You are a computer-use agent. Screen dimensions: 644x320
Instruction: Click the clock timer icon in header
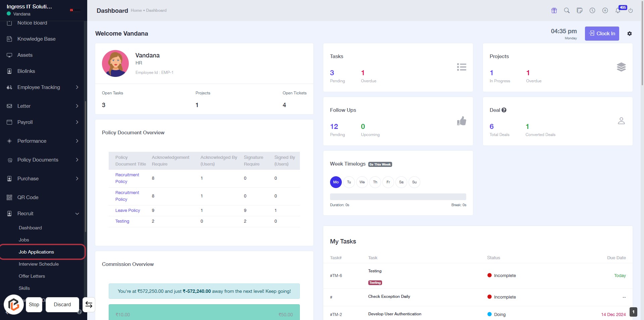click(592, 10)
